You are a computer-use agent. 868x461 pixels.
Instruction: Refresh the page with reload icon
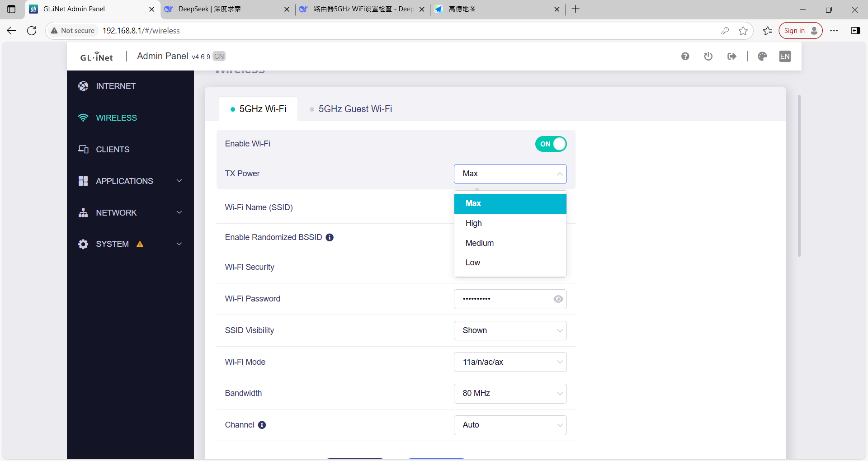[x=32, y=30]
